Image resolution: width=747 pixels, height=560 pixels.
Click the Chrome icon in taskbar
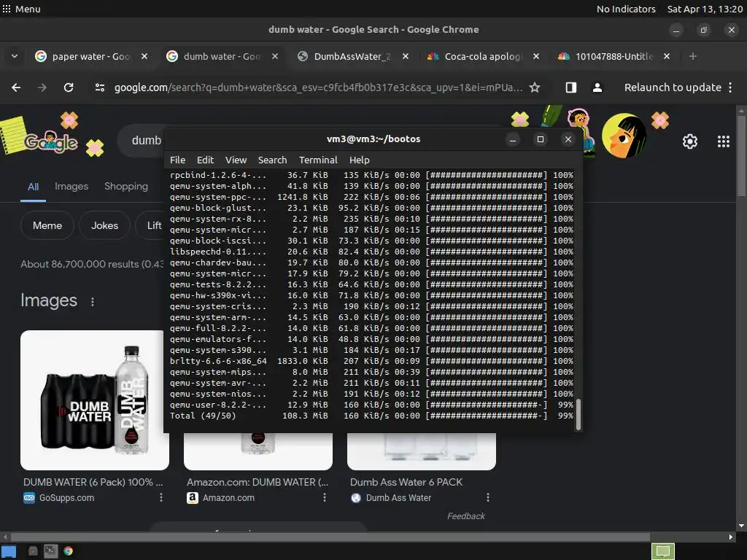(68, 551)
